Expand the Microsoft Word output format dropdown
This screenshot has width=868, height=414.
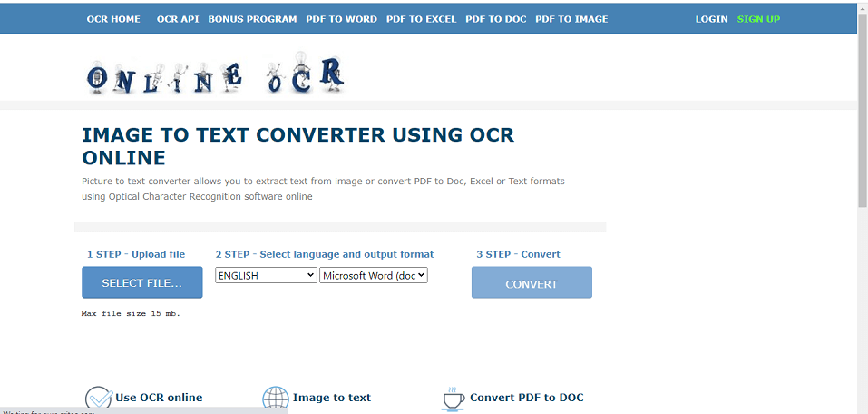pyautogui.click(x=374, y=275)
